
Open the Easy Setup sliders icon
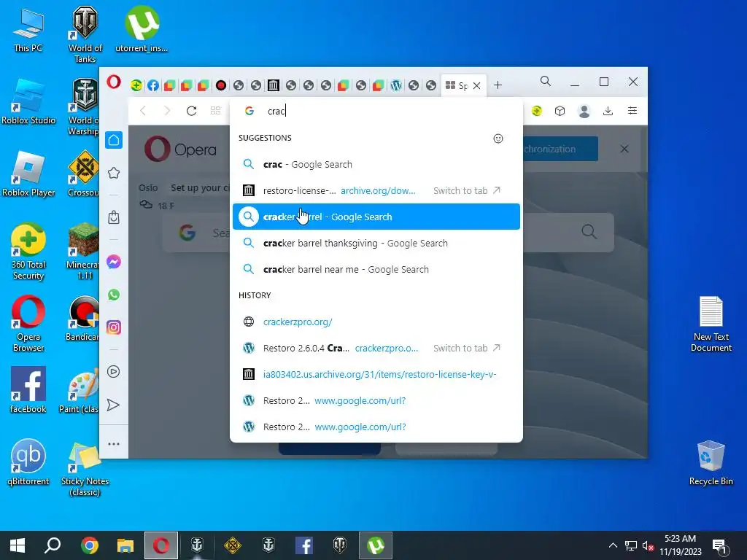632,111
